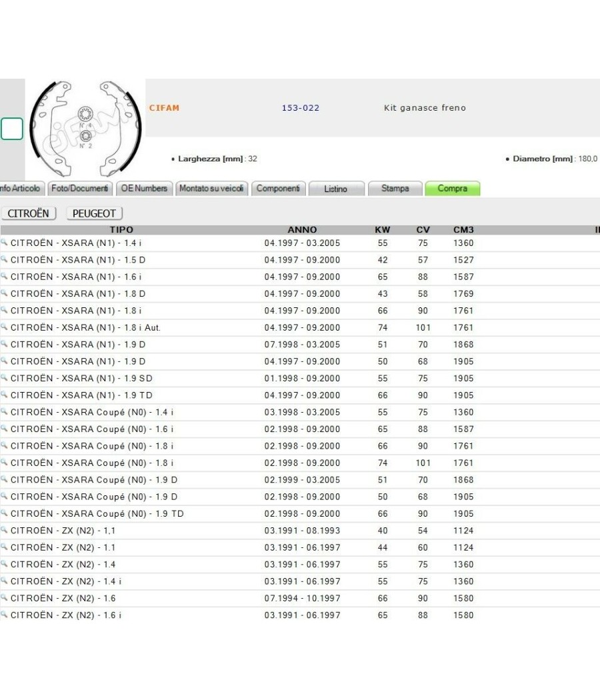Open the OE Numbers tab
Screen dimensions: 600x700
point(144,189)
